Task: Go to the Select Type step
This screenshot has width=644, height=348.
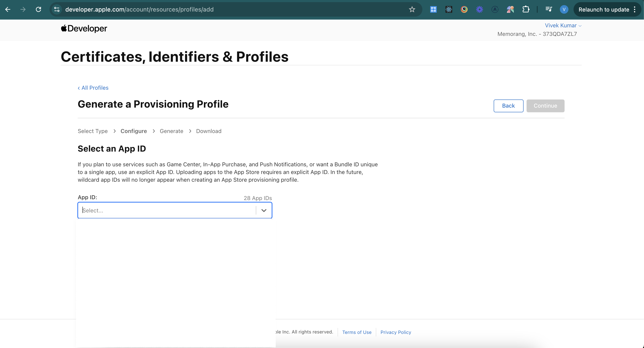Action: (92, 131)
